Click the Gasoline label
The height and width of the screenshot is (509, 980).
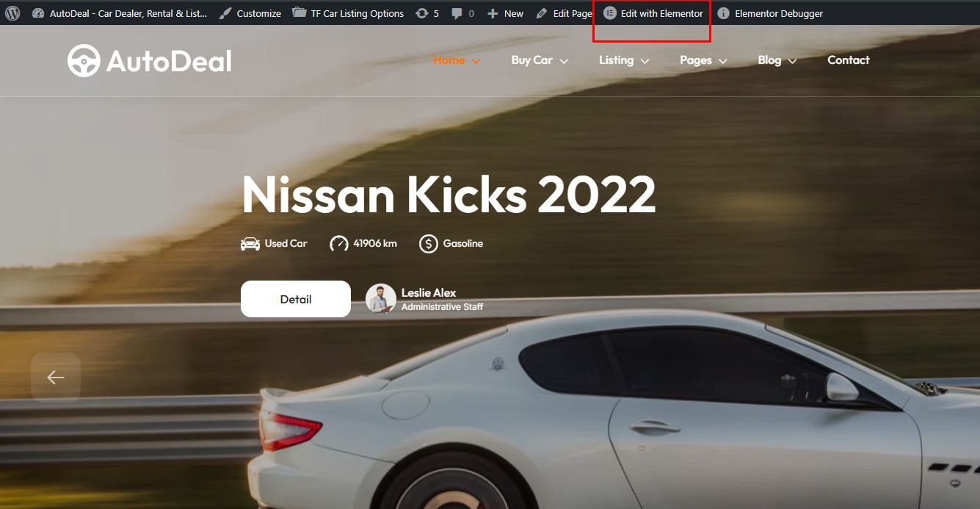463,243
